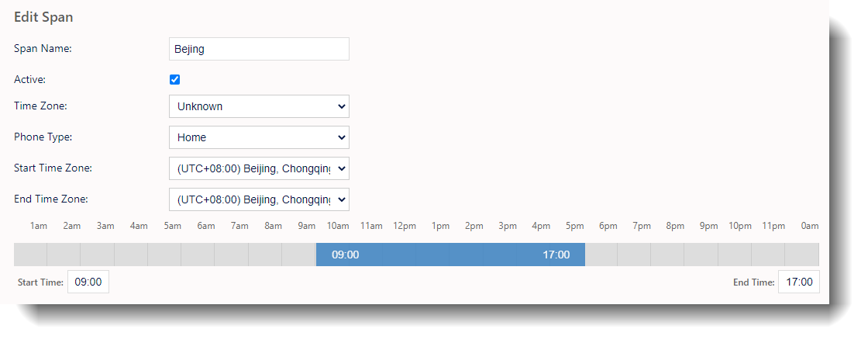Select the 17:00 end handle on timeline
Image resolution: width=868 pixels, height=343 pixels.
(x=556, y=255)
